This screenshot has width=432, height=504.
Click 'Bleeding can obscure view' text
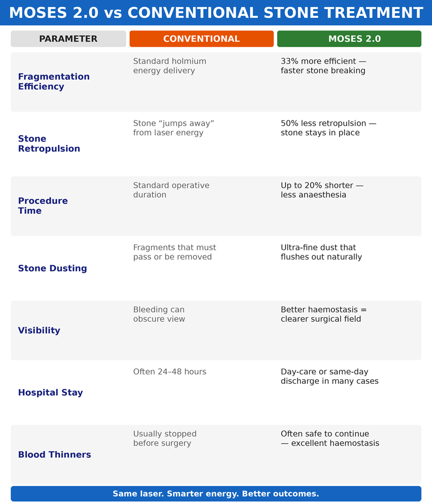(x=159, y=314)
